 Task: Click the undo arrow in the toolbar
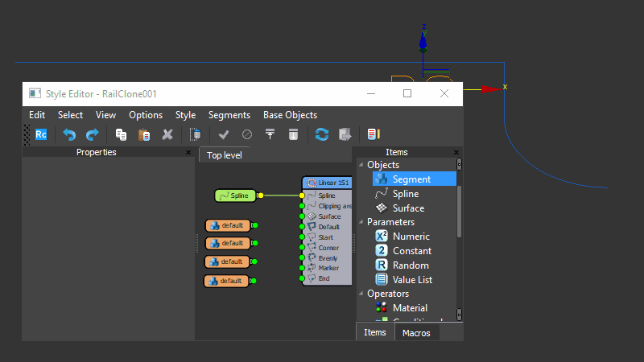69,134
